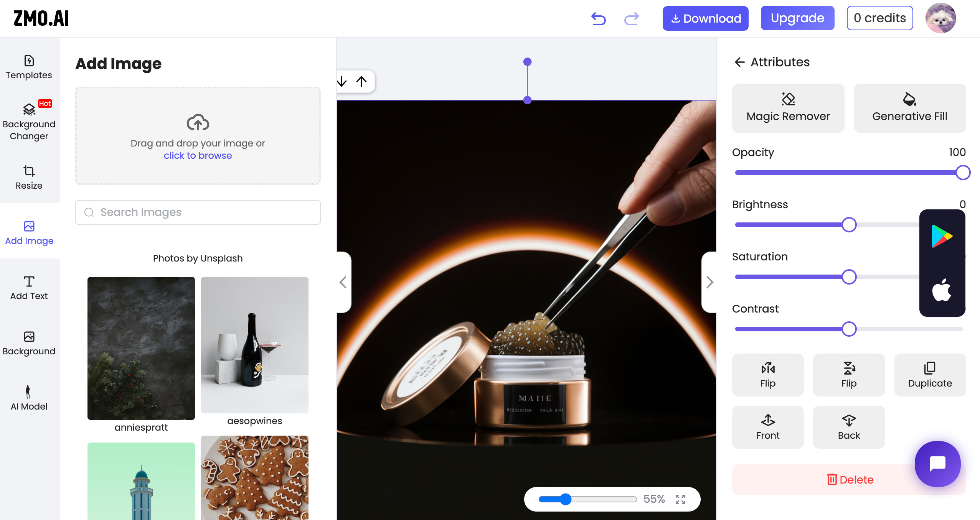Open the Add Text panel
The height and width of the screenshot is (520, 980).
click(x=29, y=288)
